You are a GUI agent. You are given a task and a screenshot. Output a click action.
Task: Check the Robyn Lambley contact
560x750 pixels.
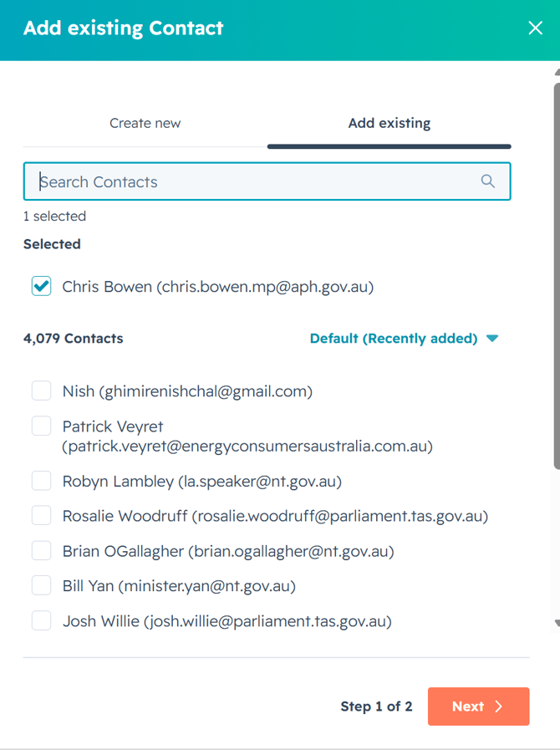(x=42, y=481)
